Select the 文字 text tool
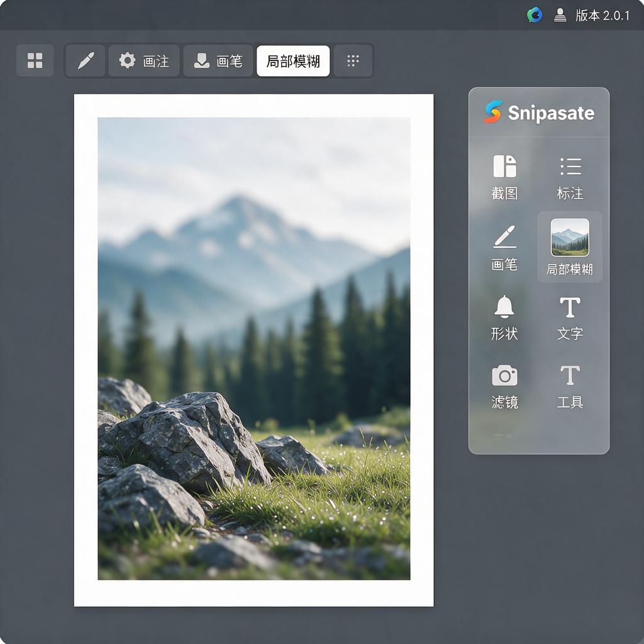The width and height of the screenshot is (644, 644). [570, 318]
